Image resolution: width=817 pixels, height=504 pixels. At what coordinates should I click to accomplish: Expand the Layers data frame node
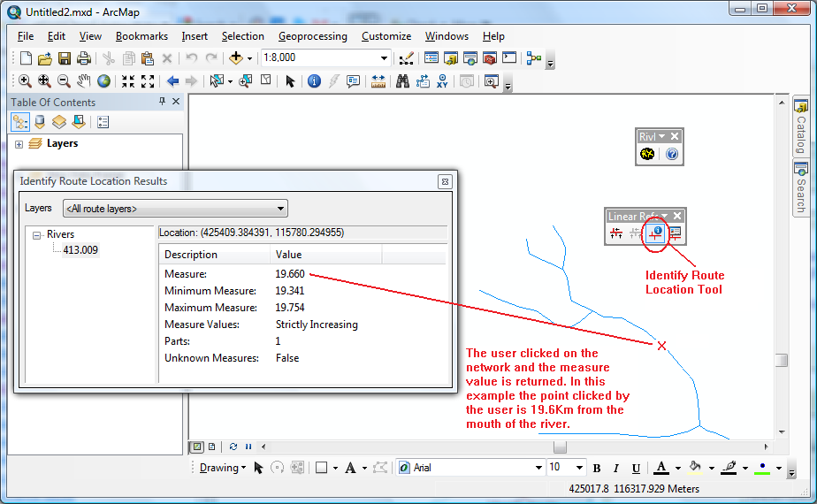click(19, 144)
